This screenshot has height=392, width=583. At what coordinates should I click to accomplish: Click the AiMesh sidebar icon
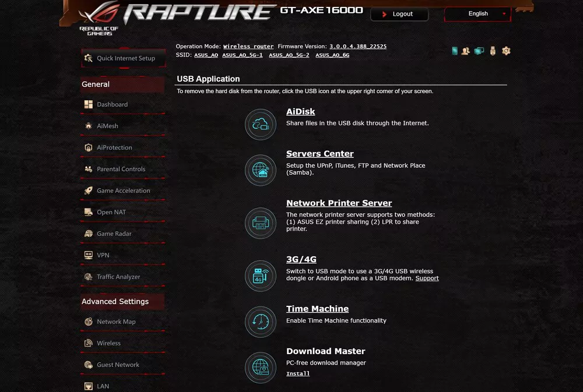click(x=89, y=126)
